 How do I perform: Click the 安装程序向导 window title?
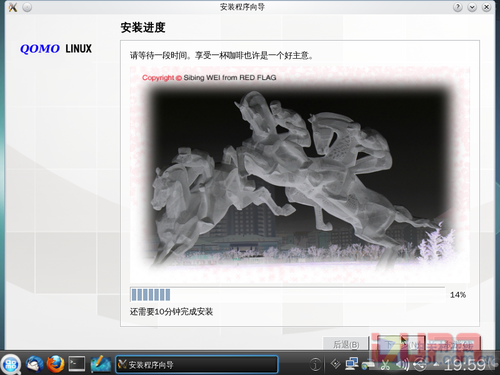pyautogui.click(x=242, y=7)
